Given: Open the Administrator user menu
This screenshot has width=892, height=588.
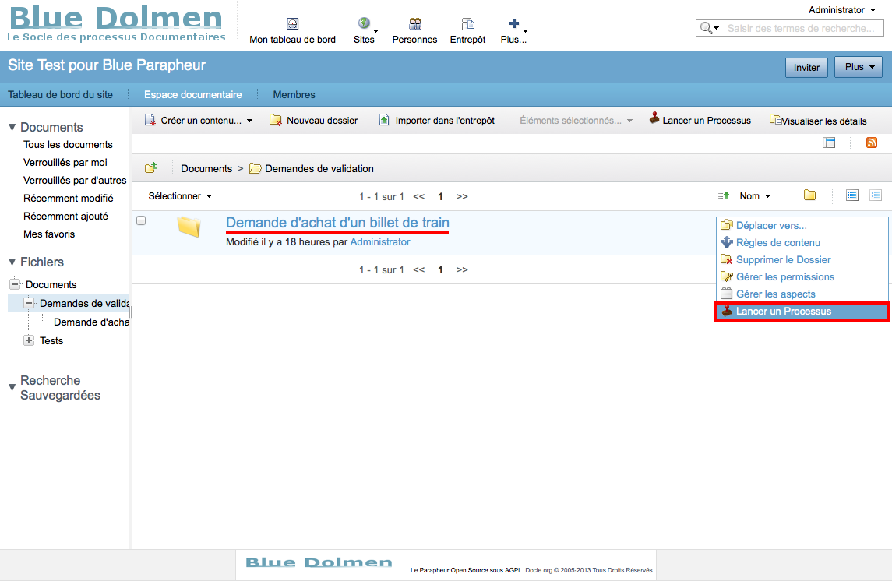Looking at the screenshot, I should point(842,10).
